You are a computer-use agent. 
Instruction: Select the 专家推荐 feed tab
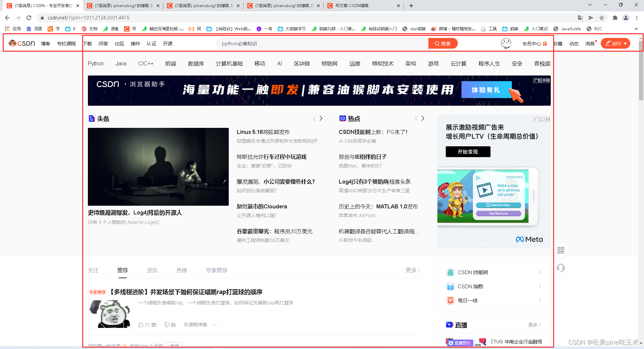click(217, 270)
